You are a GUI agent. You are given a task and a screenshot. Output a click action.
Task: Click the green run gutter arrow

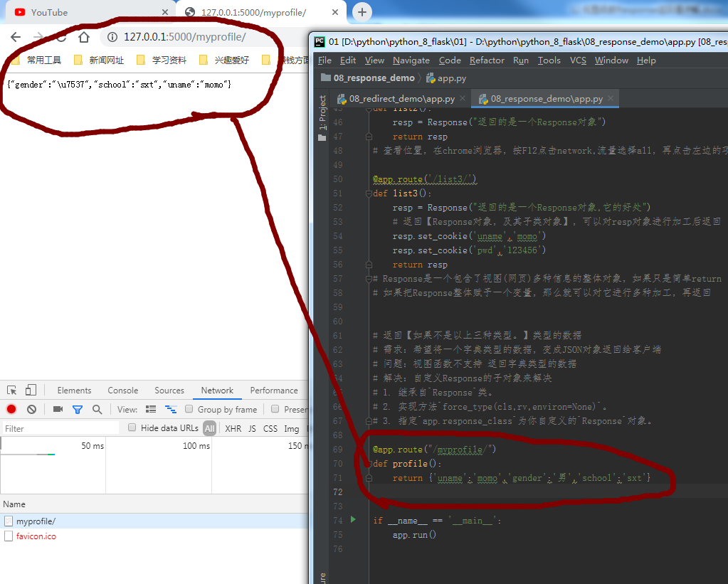point(353,519)
